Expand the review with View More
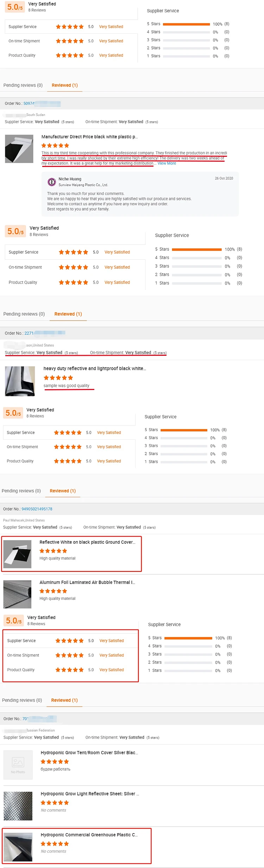Screen dimensions: 264x868 (x=167, y=163)
